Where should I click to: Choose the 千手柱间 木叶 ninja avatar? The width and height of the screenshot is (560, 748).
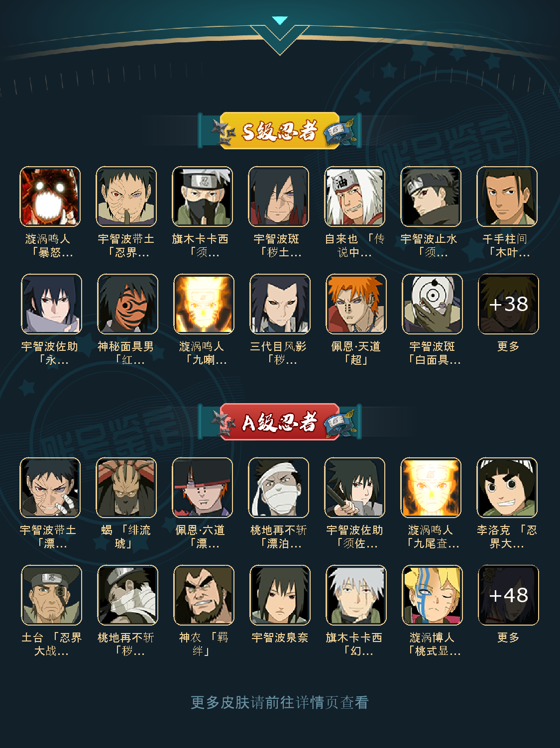(507, 197)
